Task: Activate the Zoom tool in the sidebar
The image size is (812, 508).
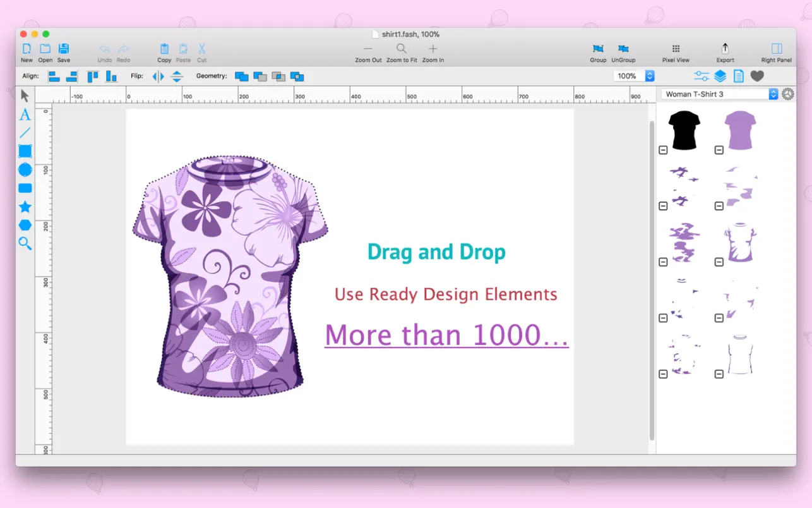Action: point(25,243)
